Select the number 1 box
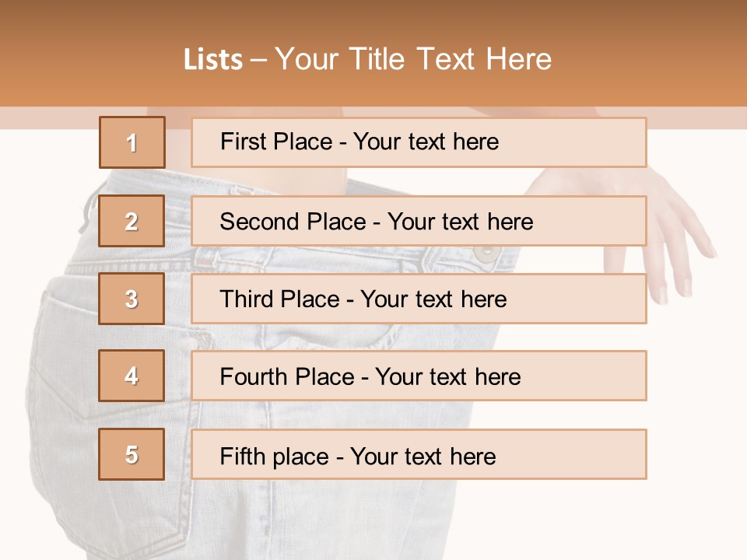The height and width of the screenshot is (560, 747). point(132,142)
